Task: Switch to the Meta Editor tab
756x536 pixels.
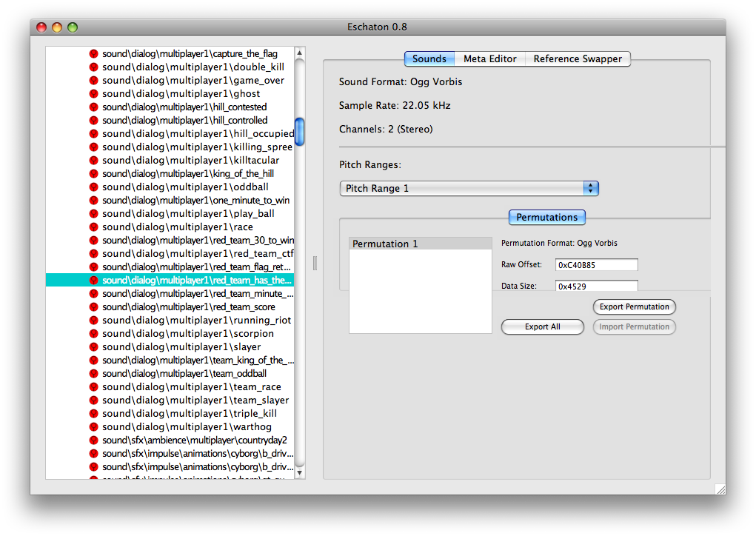Action: click(489, 59)
